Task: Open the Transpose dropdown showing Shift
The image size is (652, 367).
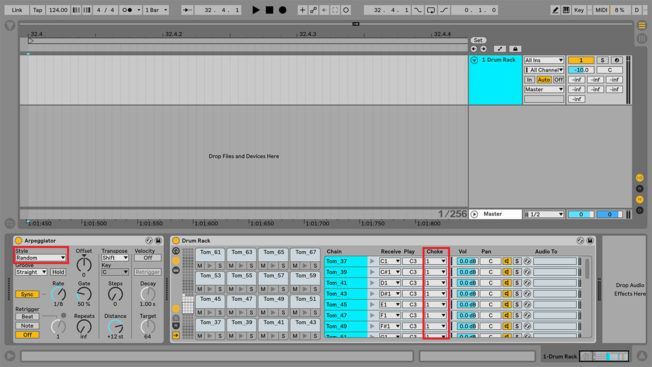Action: pos(115,258)
